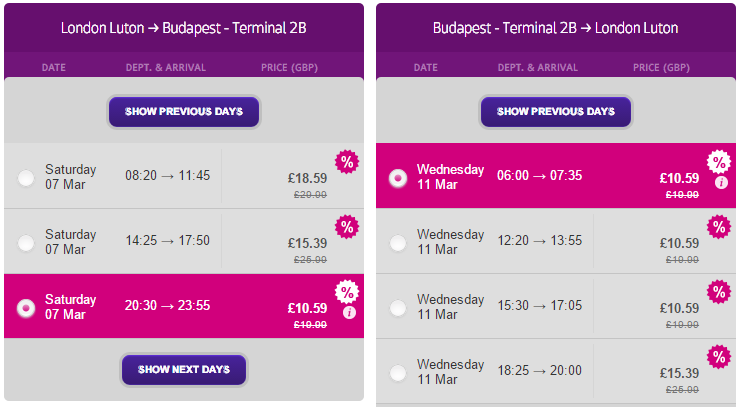The height and width of the screenshot is (407, 737).
Task: Click discount badge on Saturday 08:20 flight
Action: (x=347, y=162)
